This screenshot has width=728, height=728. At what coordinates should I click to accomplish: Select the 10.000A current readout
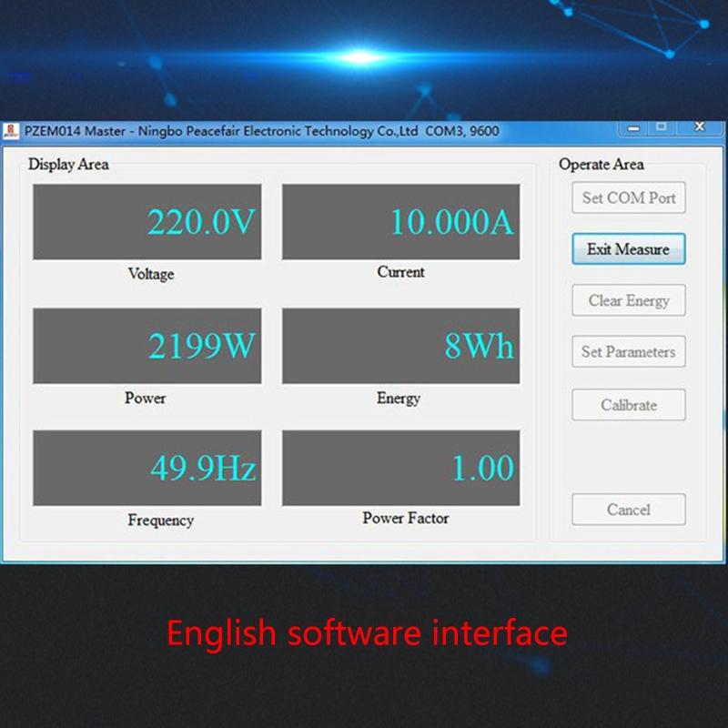400,222
